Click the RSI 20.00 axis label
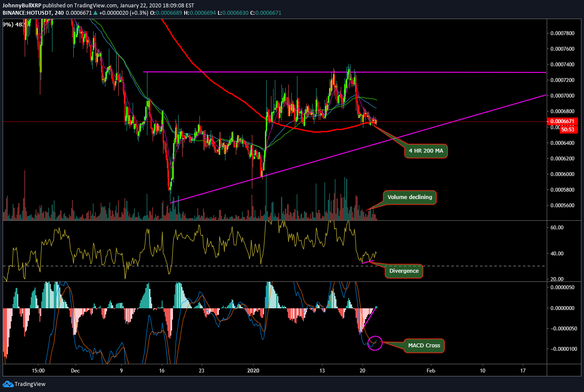Image resolution: width=584 pixels, height=392 pixels. pos(557,279)
